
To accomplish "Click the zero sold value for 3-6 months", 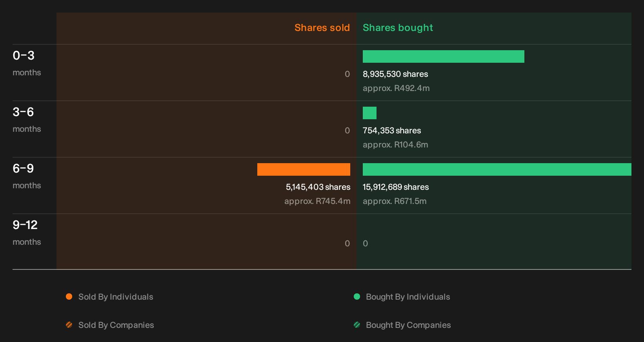I will click(347, 131).
